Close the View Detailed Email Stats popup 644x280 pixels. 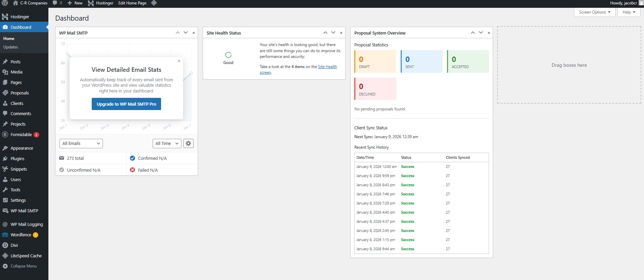(179, 61)
